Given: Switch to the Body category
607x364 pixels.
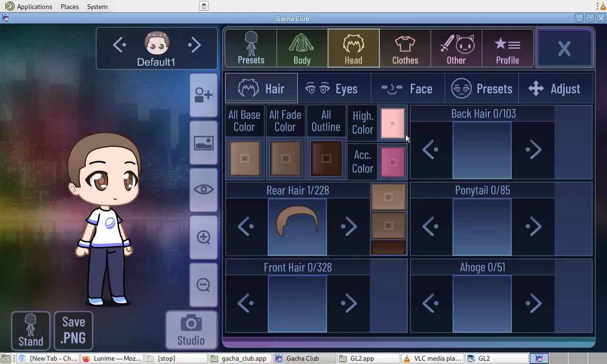Looking at the screenshot, I should click(x=302, y=48).
